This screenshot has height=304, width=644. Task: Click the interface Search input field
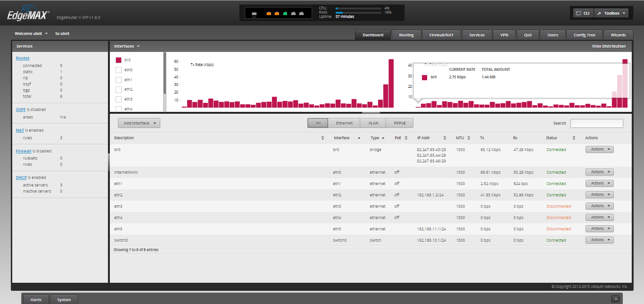pyautogui.click(x=596, y=123)
